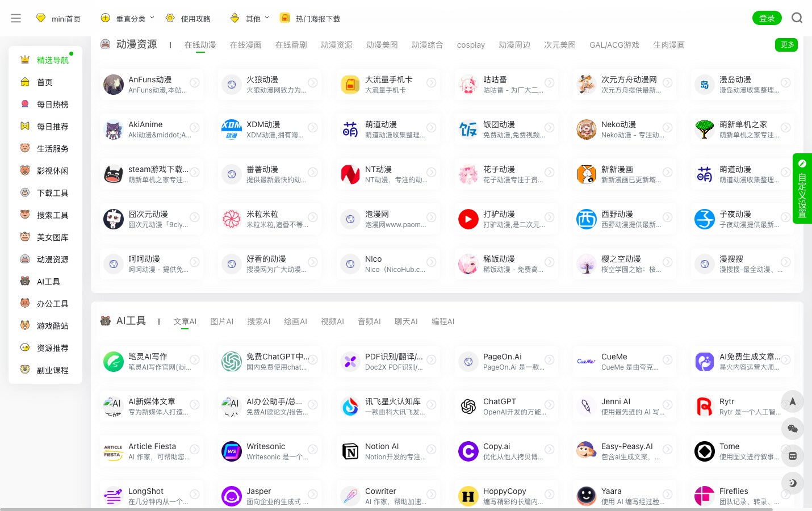Click the ChatGPT logo icon
Viewport: 812px width, 511px height.
468,407
